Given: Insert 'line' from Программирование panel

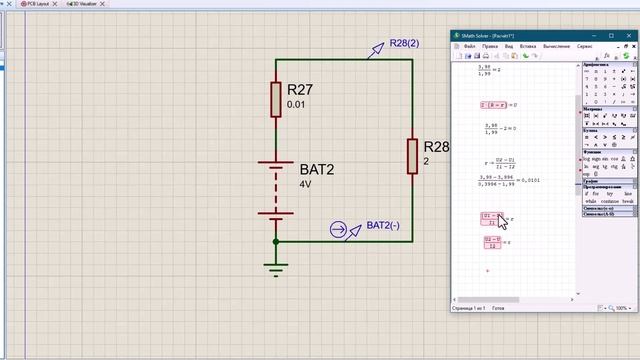Looking at the screenshot, I should click(x=628, y=193).
